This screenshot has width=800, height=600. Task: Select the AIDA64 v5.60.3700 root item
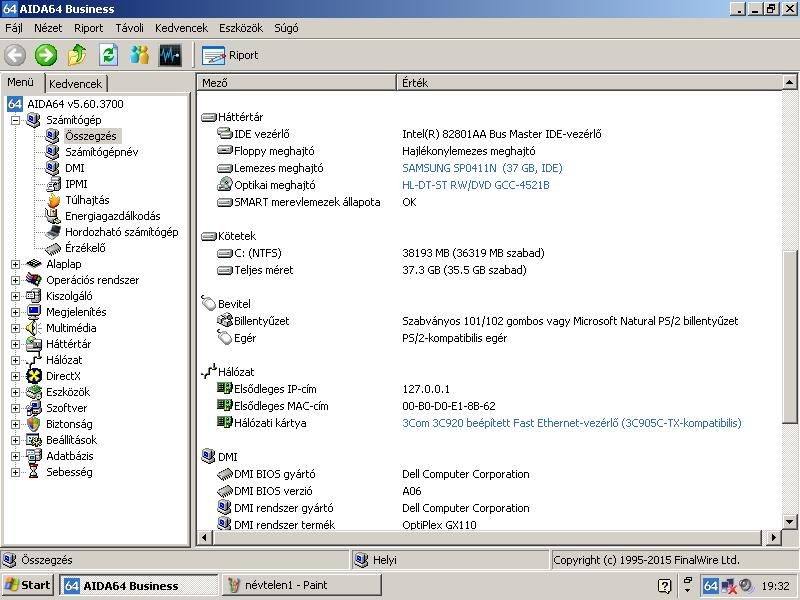[75, 104]
